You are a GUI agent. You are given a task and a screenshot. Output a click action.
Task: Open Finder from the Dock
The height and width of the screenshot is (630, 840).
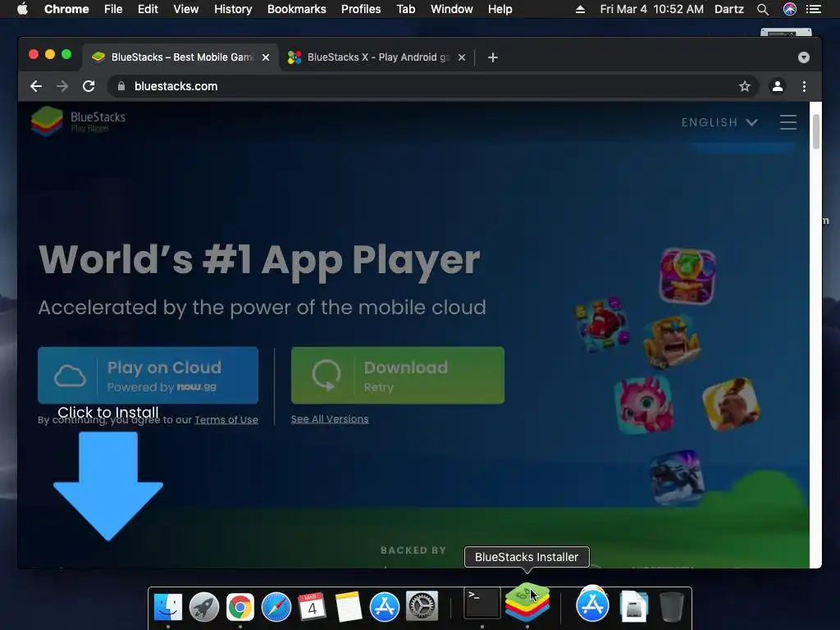tap(167, 606)
